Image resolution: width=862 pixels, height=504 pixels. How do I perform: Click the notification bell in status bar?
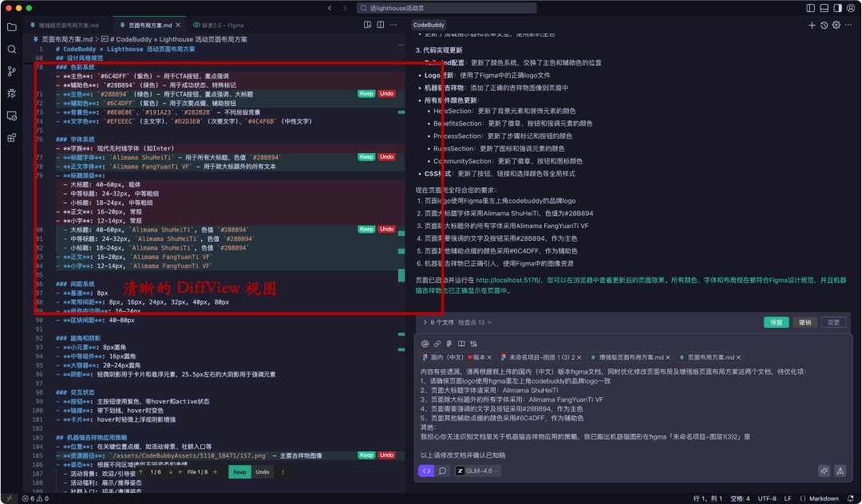(x=851, y=498)
